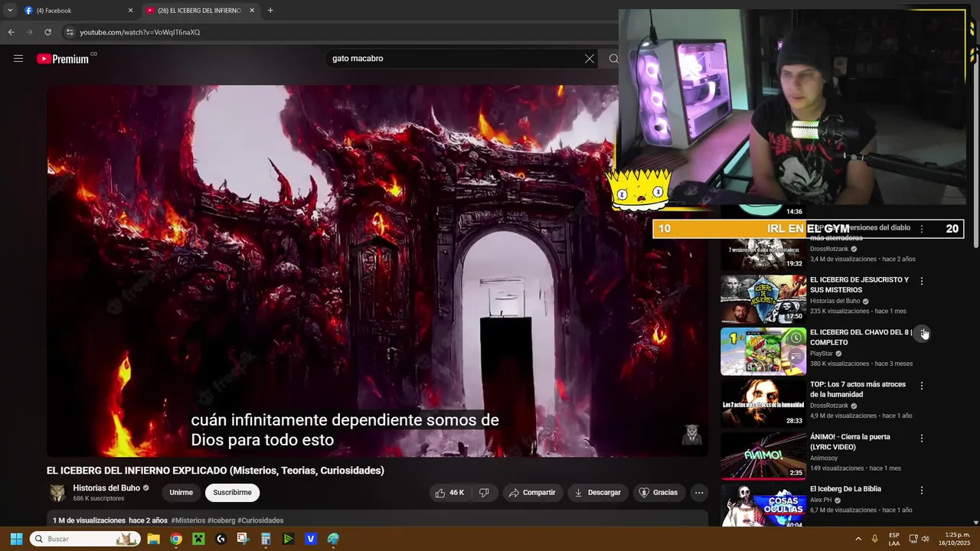980x551 pixels.
Task: Open the blue V app on taskbar
Action: click(311, 539)
